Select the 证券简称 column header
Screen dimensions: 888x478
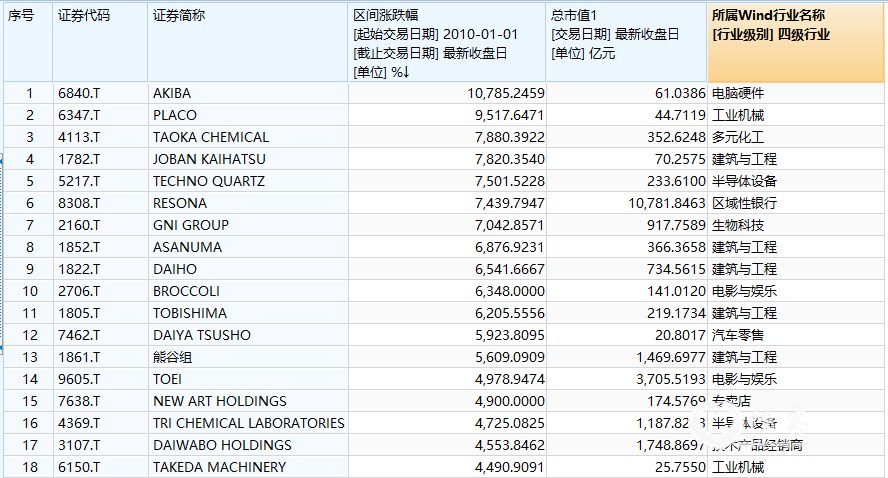(x=247, y=43)
